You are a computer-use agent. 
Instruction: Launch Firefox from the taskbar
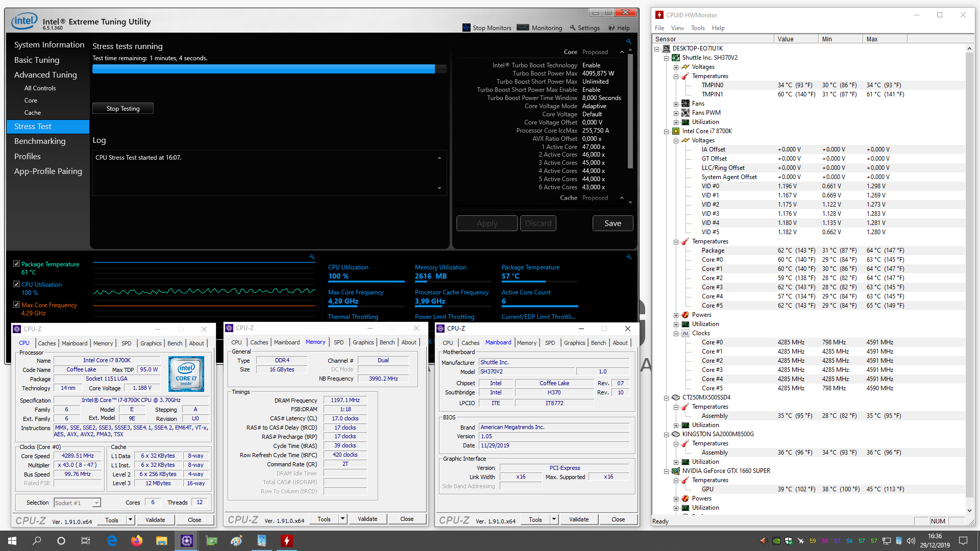pyautogui.click(x=137, y=541)
